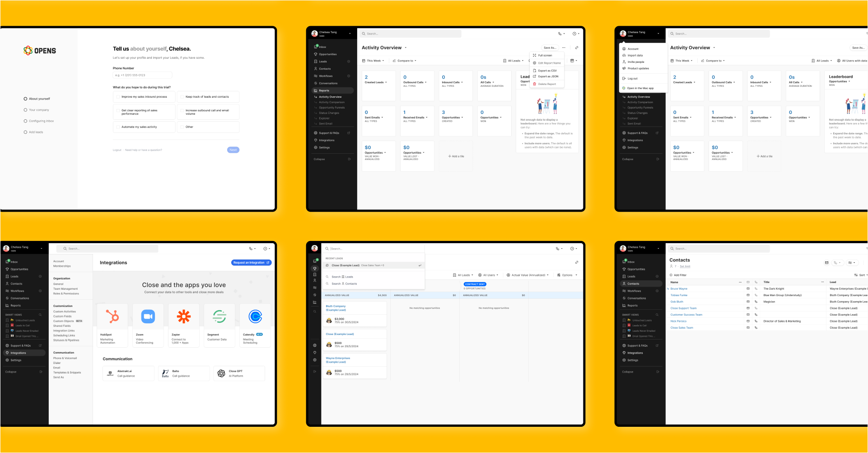Tick the 'Automate my sales activity' checkbox
Image resolution: width=868 pixels, height=453 pixels.
point(118,127)
